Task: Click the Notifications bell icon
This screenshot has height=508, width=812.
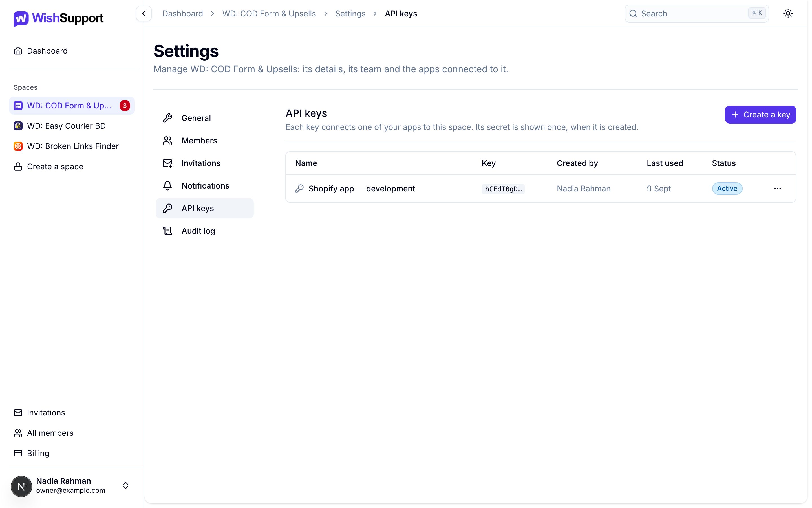Action: coord(167,186)
